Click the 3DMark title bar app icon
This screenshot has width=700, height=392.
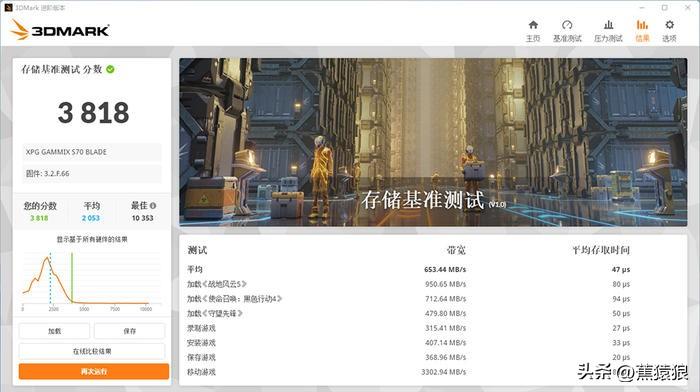coord(8,8)
